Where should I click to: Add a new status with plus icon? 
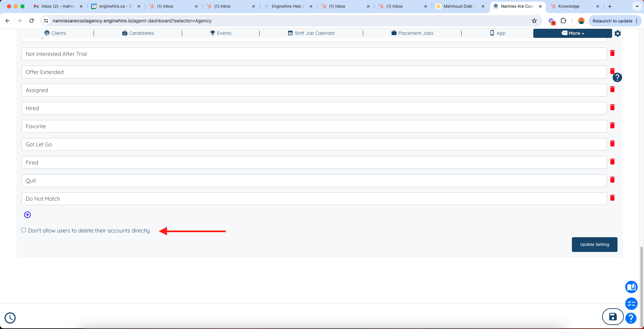pyautogui.click(x=28, y=215)
